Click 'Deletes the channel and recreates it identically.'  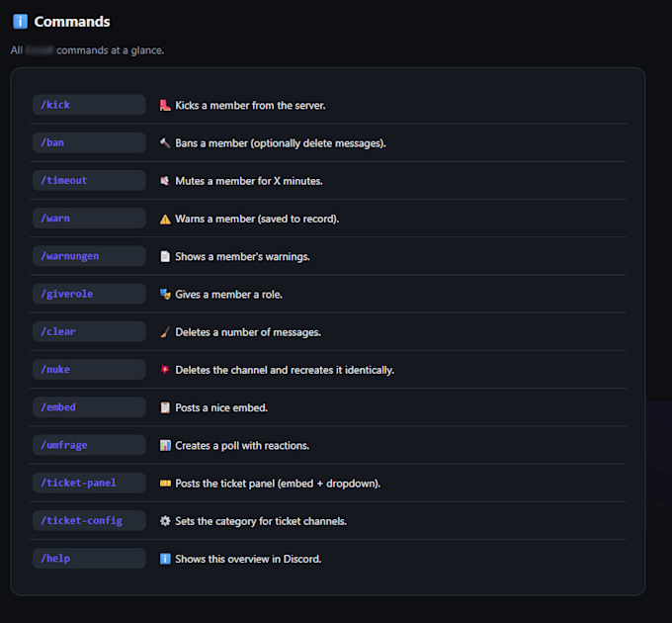(285, 370)
